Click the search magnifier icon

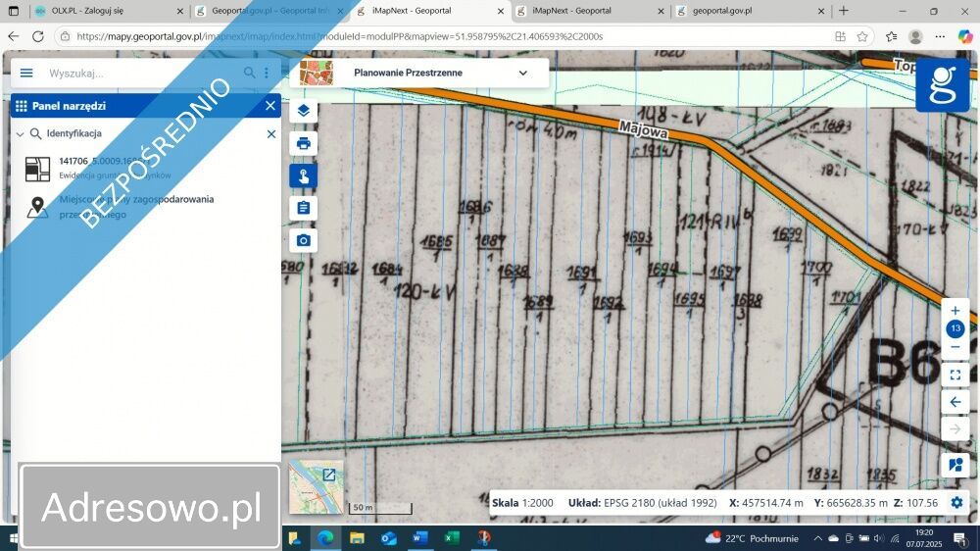click(x=250, y=74)
